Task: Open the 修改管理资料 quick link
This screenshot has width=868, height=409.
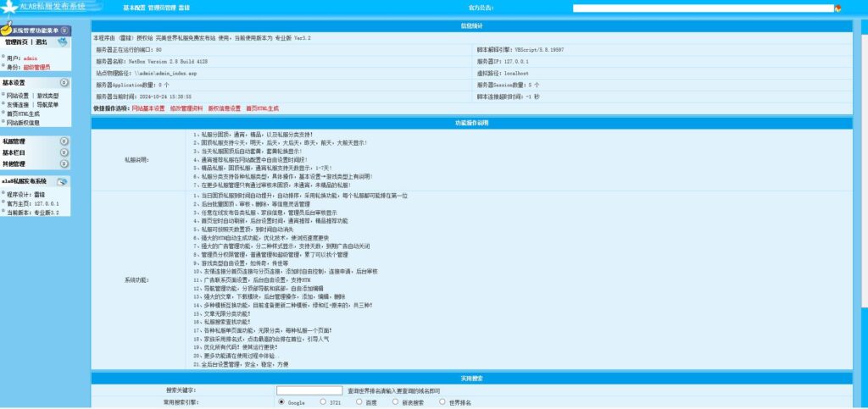Action: 186,108
